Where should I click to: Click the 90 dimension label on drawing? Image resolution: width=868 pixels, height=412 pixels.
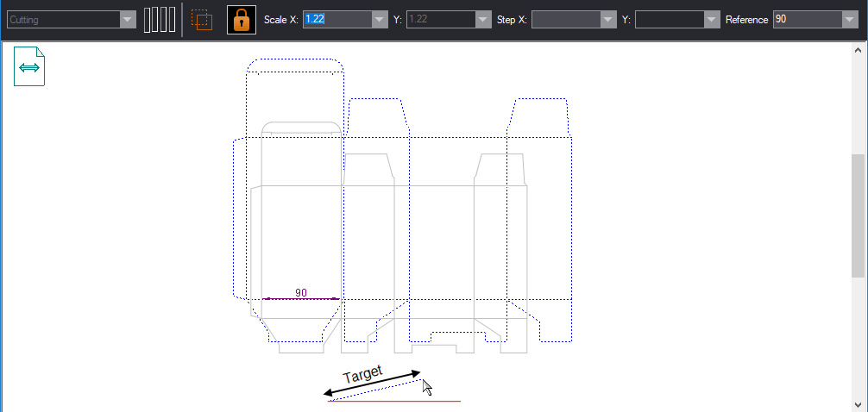(301, 293)
